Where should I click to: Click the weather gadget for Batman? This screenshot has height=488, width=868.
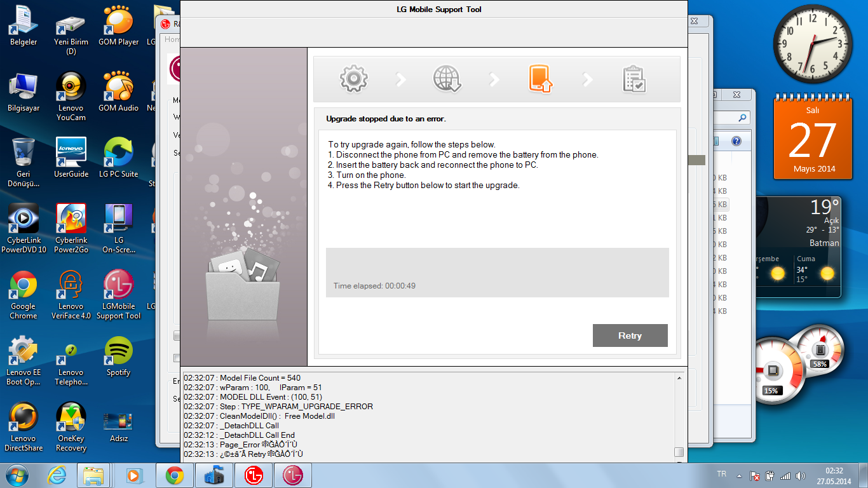(798, 247)
